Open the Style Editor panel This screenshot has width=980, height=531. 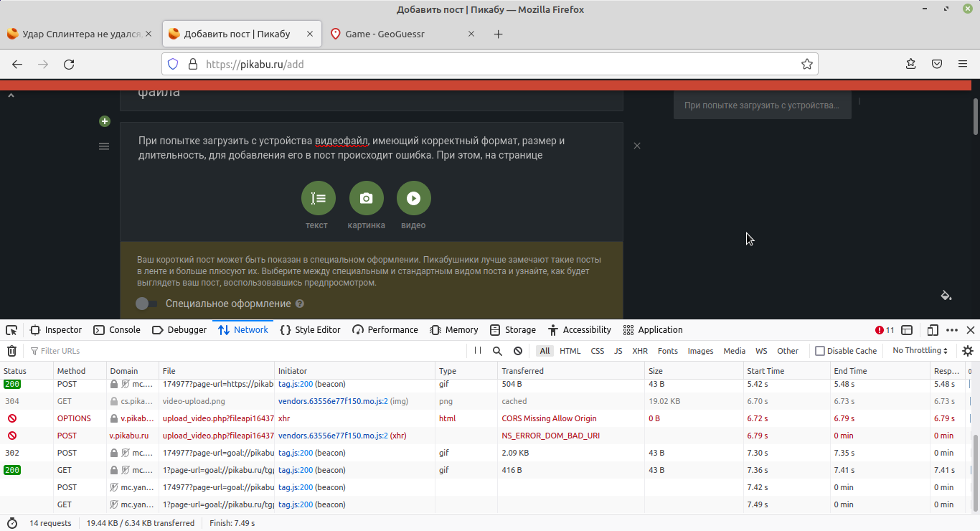[310, 330]
